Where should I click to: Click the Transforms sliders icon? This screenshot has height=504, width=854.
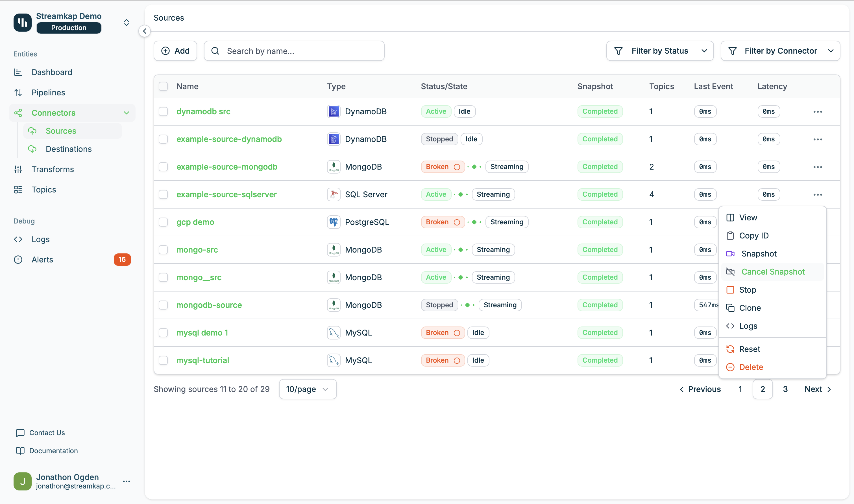(18, 169)
